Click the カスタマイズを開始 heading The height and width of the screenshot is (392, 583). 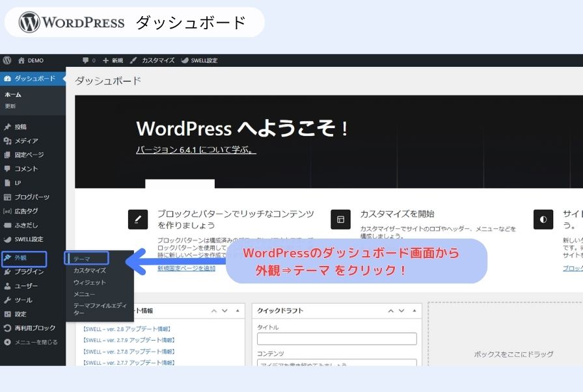(397, 214)
